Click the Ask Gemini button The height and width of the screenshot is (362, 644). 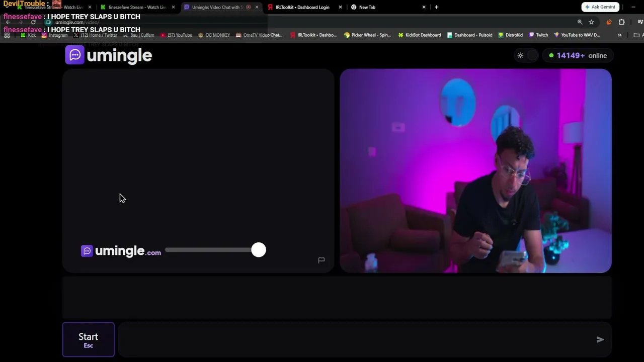point(600,7)
